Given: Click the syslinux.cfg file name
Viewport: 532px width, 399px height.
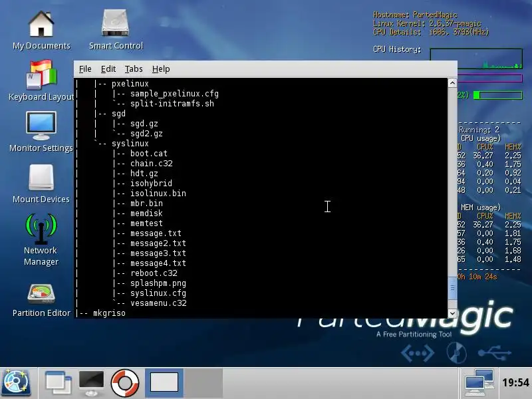Looking at the screenshot, I should click(158, 293).
